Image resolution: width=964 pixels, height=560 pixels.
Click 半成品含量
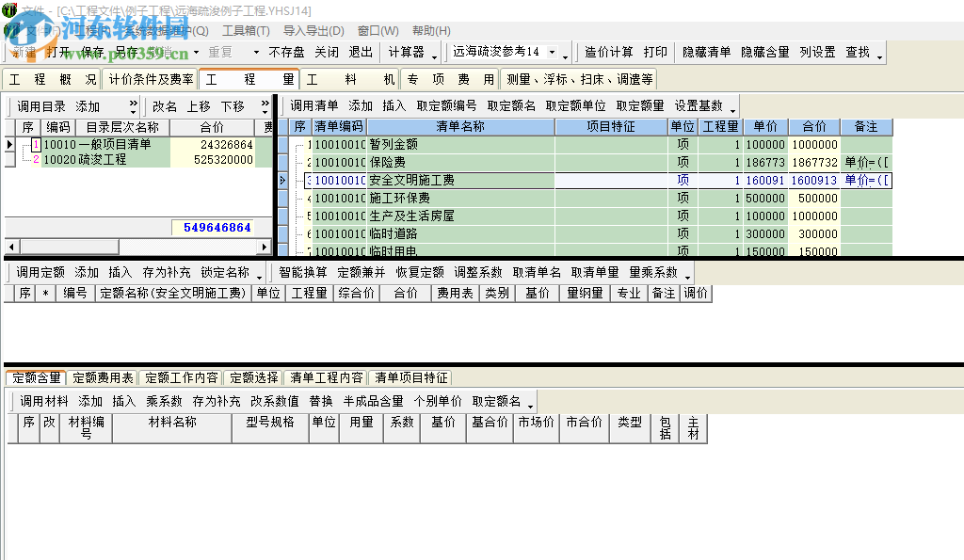coord(373,401)
